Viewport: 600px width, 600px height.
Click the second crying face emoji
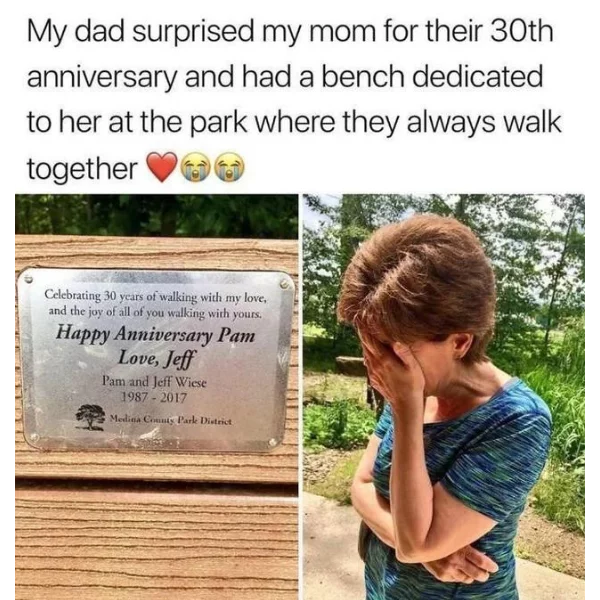[230, 167]
